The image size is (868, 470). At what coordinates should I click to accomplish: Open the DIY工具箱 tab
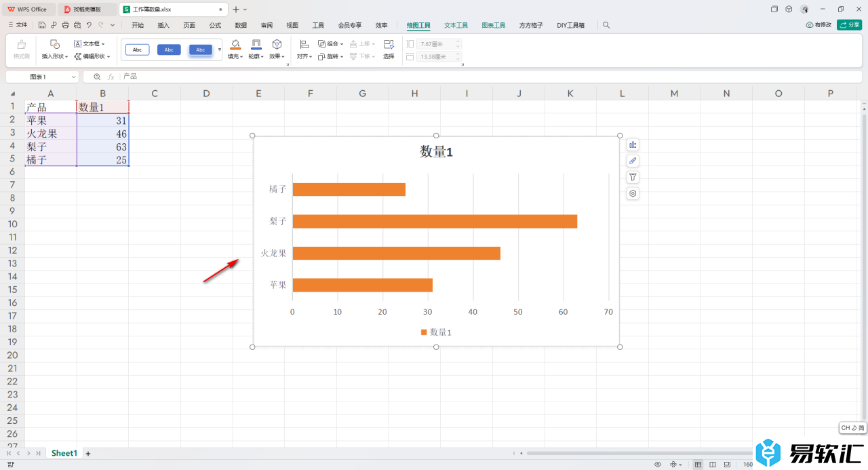(x=571, y=25)
